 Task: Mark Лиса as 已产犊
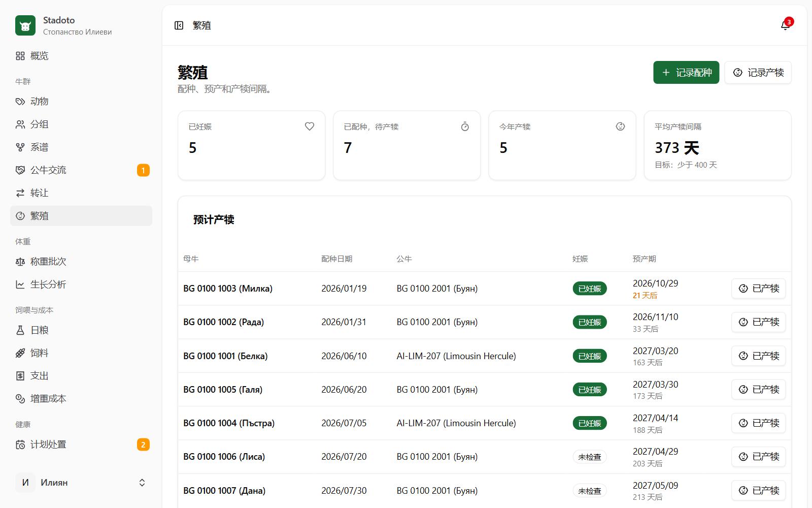tap(759, 457)
